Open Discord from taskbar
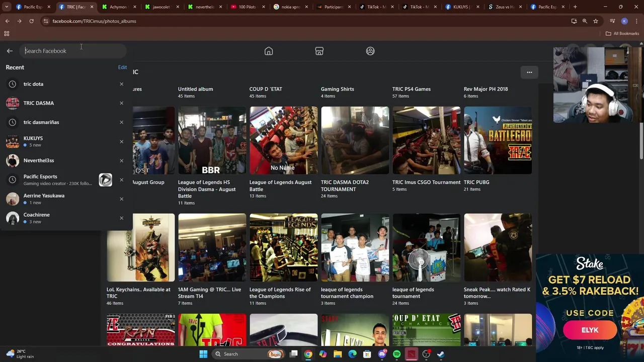Image resolution: width=644 pixels, height=362 pixels. [x=382, y=354]
